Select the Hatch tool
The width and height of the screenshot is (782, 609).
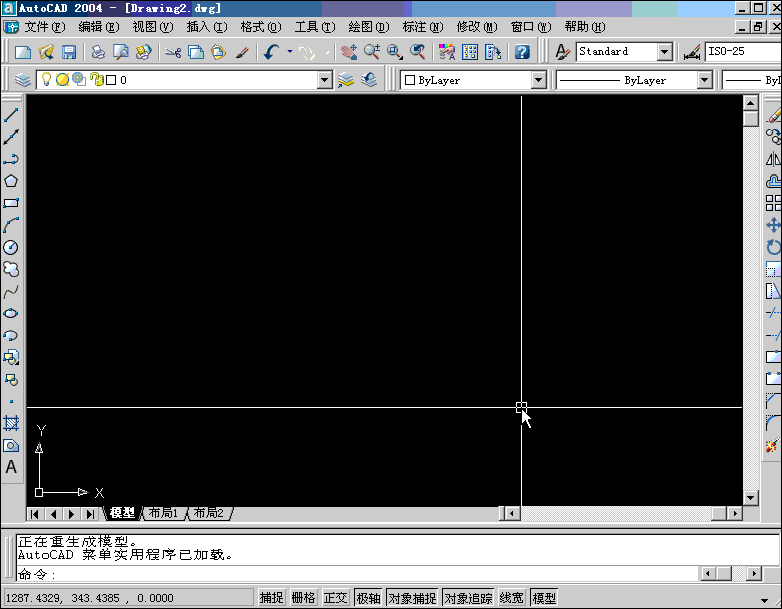click(11, 423)
